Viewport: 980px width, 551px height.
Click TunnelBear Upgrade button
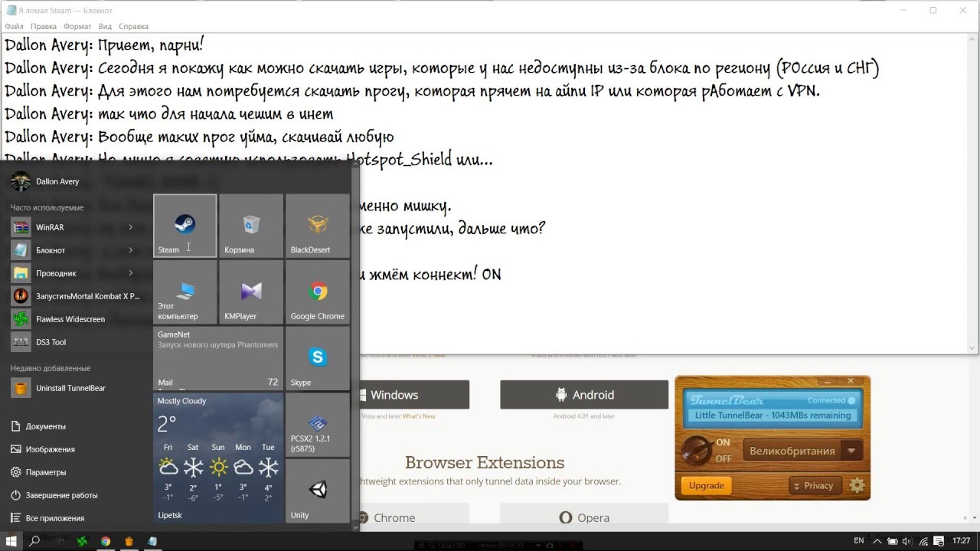click(706, 485)
